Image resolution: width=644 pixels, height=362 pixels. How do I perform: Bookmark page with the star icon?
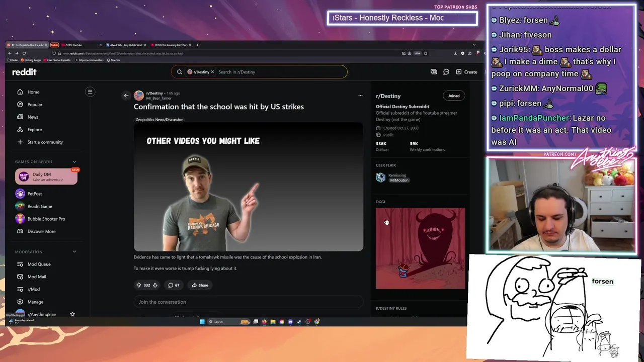tap(426, 53)
